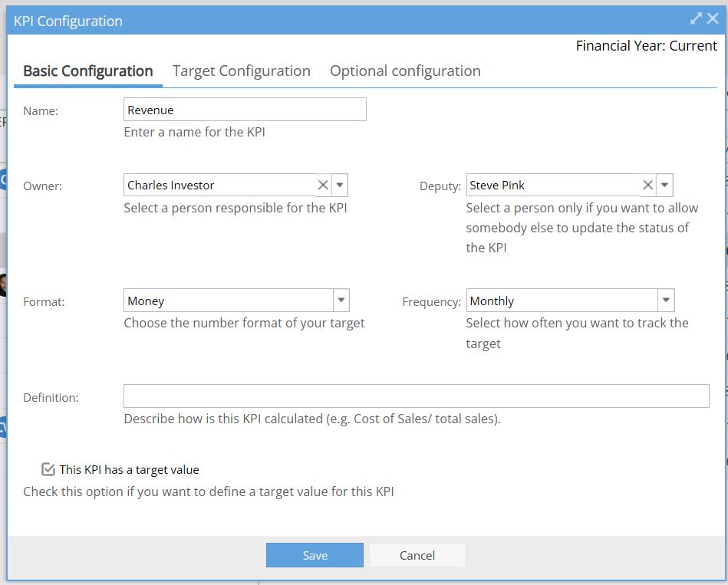The image size is (728, 585).
Task: Select the 'Definition:' label
Action: tap(51, 398)
